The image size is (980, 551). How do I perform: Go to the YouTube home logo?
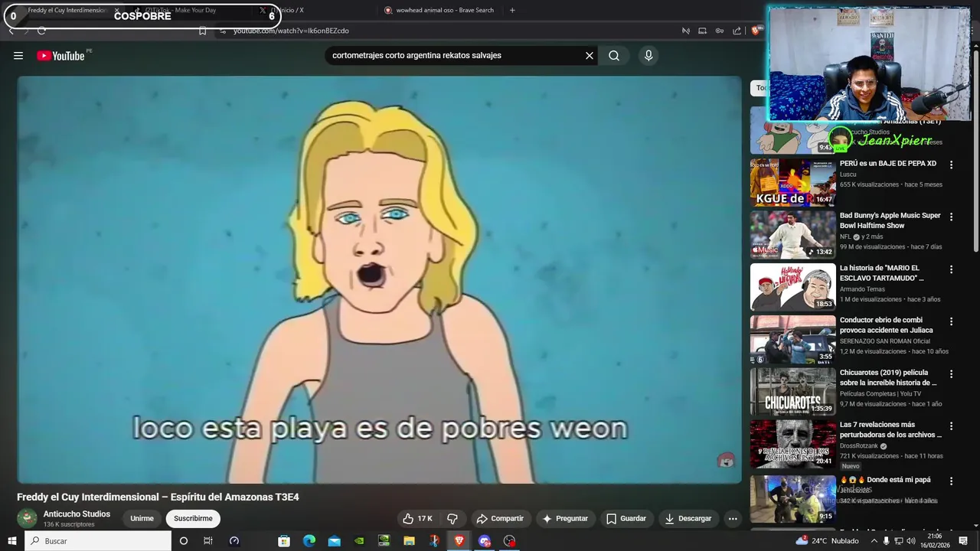tap(60, 56)
